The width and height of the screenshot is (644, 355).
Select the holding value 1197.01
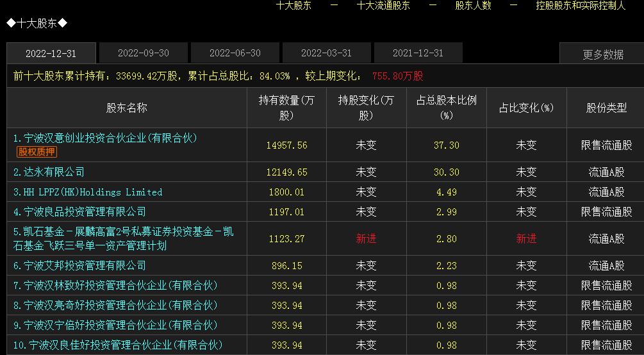click(x=286, y=212)
